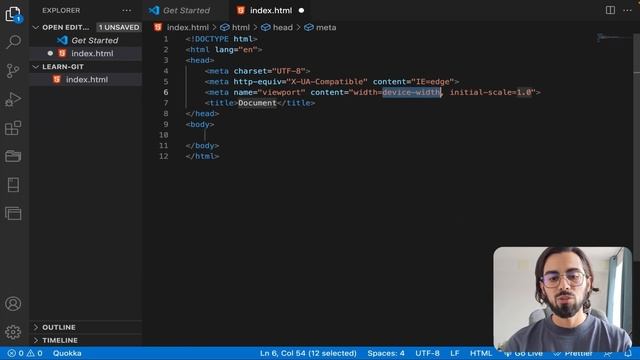640x360 pixels.
Task: Switch to the index.html editor tab
Action: [271, 11]
